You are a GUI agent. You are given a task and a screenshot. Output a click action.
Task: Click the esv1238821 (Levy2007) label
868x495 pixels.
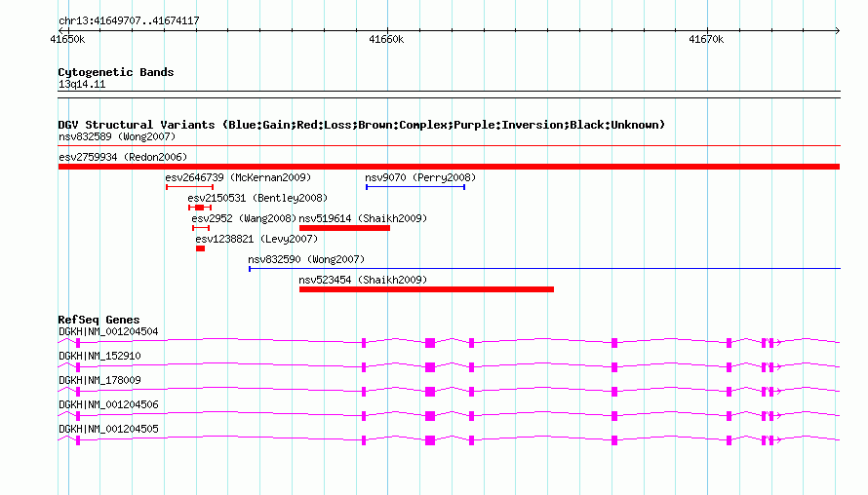[256, 239]
